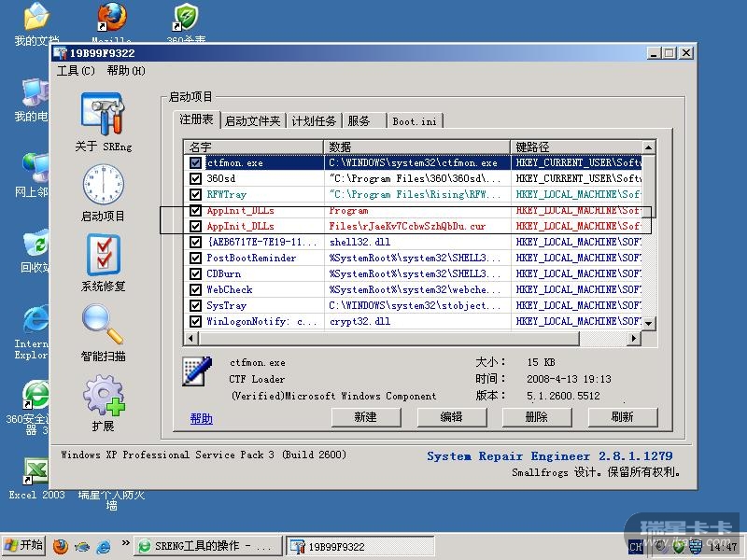Click the 刷新 button
This screenshot has height=560, width=747.
[x=623, y=417]
